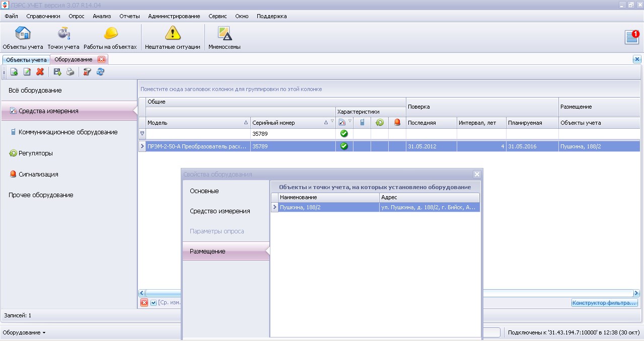Select Коммуникационное оборудование category
The height and width of the screenshot is (341, 644).
pyautogui.click(x=69, y=132)
